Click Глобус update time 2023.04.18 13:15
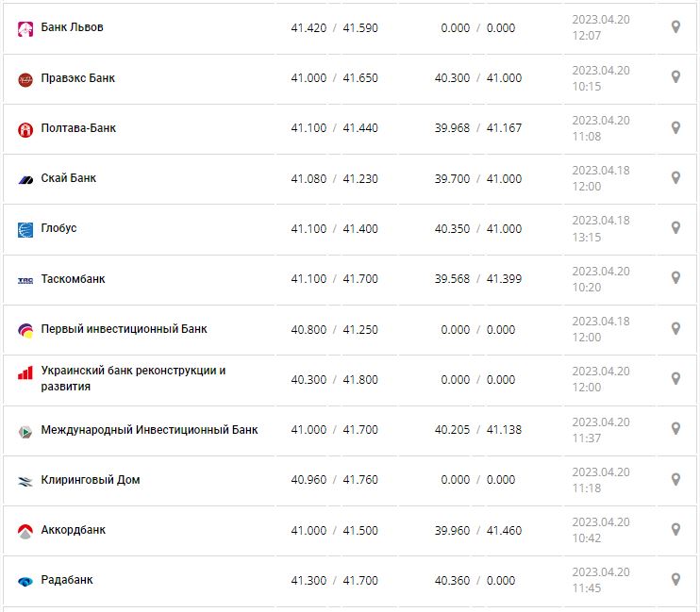Screen dimensions: 700x612 coord(600,228)
